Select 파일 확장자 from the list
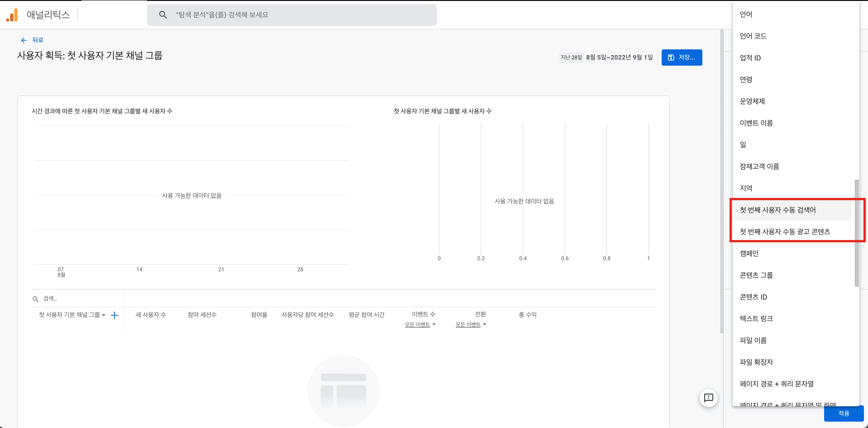 (x=792, y=362)
